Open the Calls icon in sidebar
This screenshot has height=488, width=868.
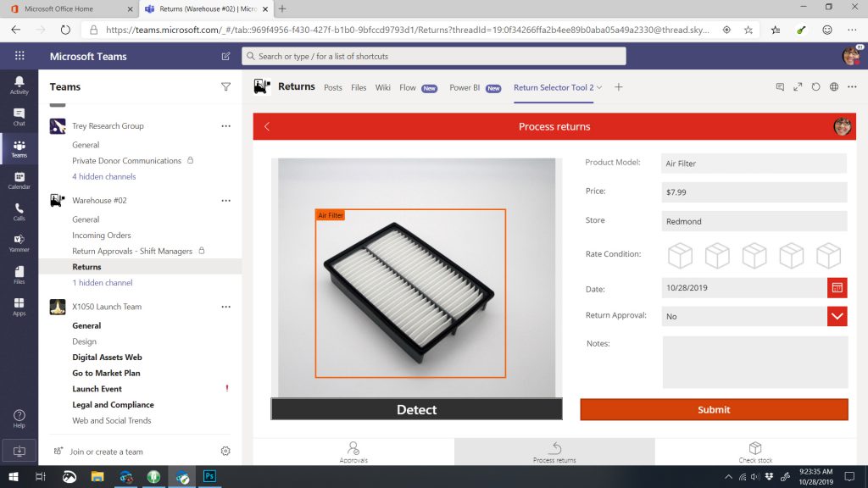(19, 212)
